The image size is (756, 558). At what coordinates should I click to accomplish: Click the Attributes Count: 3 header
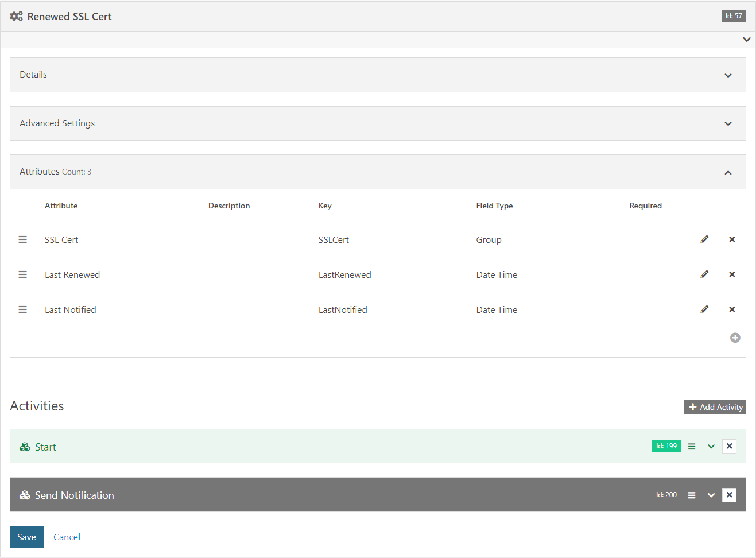pos(378,172)
